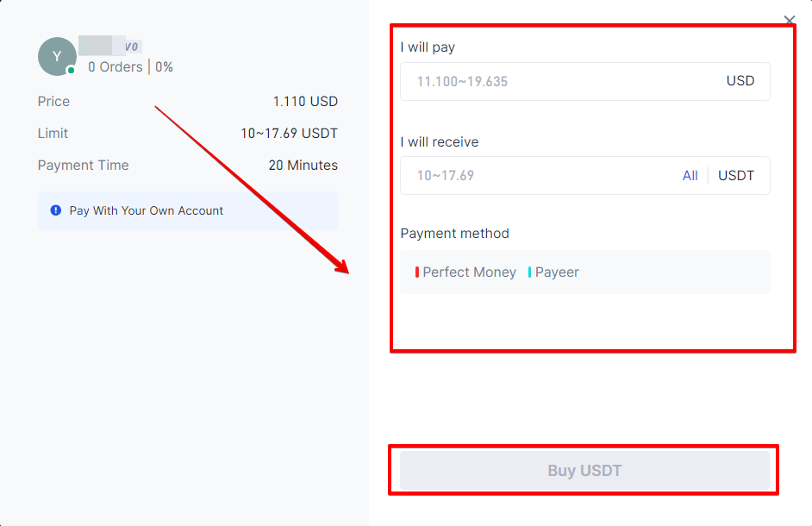Viewport: 812px width, 526px height.
Task: Select the Perfect Money payment method
Action: coord(469,272)
